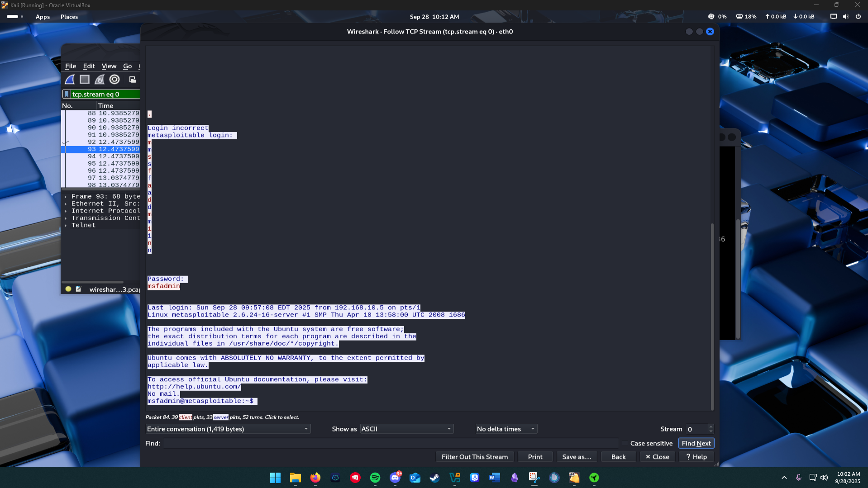
Task: Click the tcp.stream eq 0 filter field
Action: pyautogui.click(x=105, y=94)
